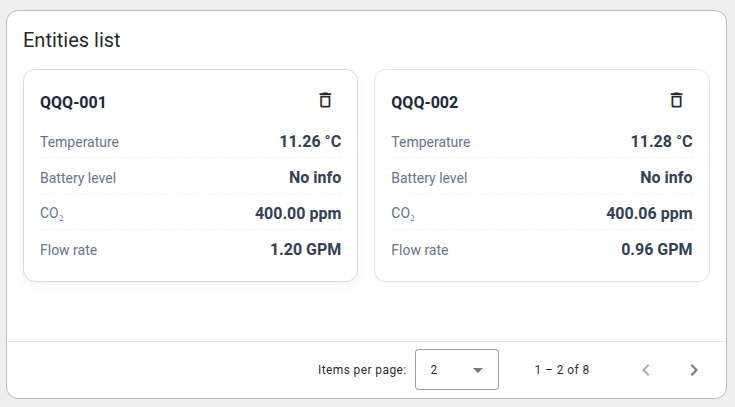
Task: Click the 400.00 ppm CO2 reading
Action: click(298, 213)
